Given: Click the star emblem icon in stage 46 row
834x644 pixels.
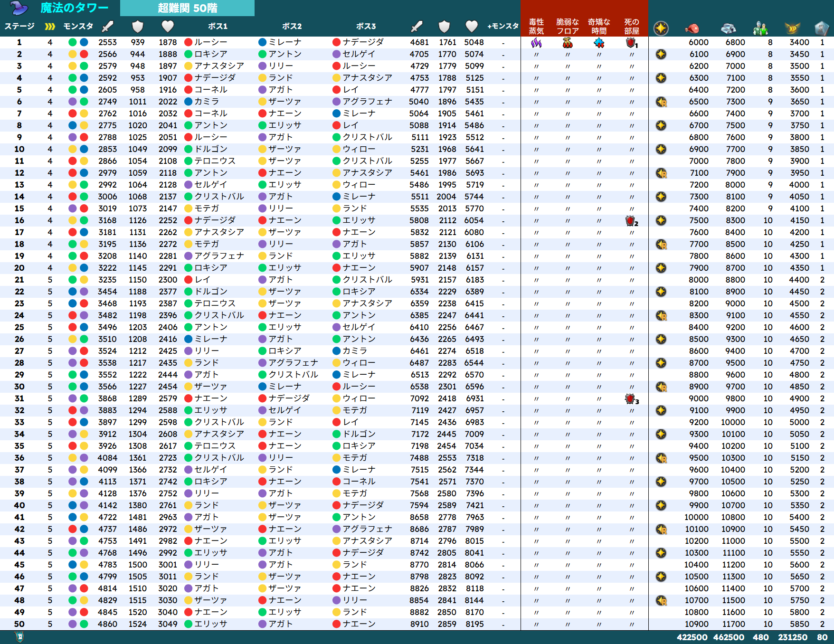Looking at the screenshot, I should 661,577.
